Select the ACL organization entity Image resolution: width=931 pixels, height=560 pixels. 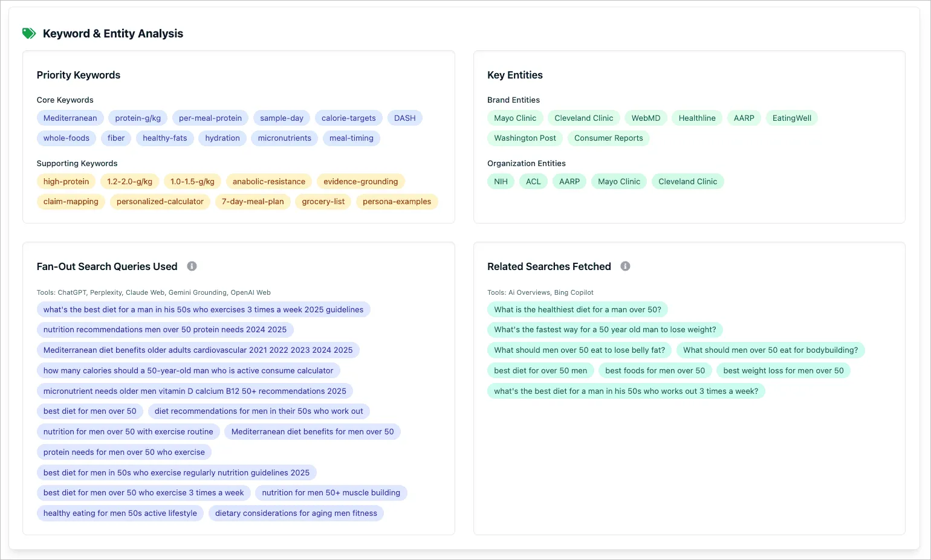coord(533,181)
